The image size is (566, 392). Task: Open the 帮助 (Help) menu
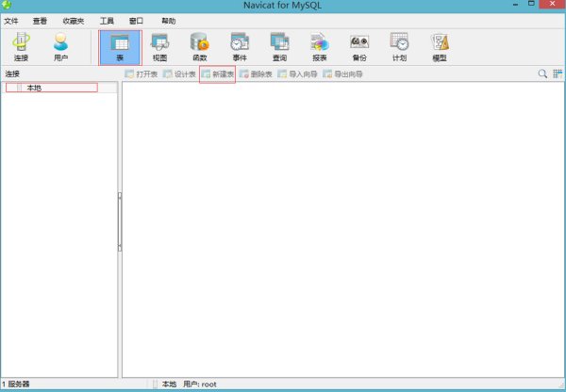169,21
